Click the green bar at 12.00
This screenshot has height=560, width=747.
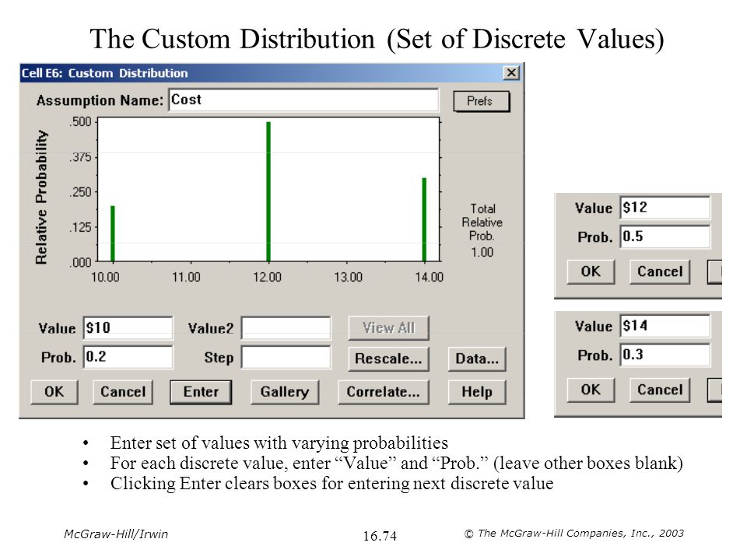(268, 192)
